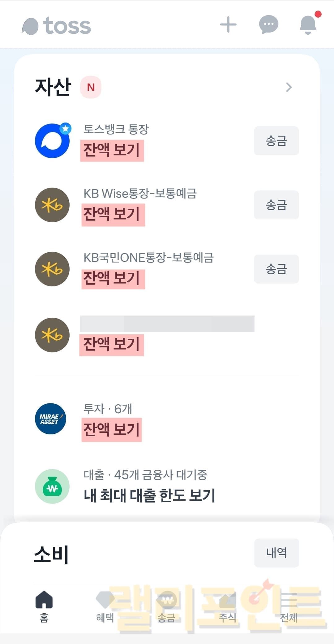Show balance for KB Wise통장
The image size is (334, 644).
point(113,215)
